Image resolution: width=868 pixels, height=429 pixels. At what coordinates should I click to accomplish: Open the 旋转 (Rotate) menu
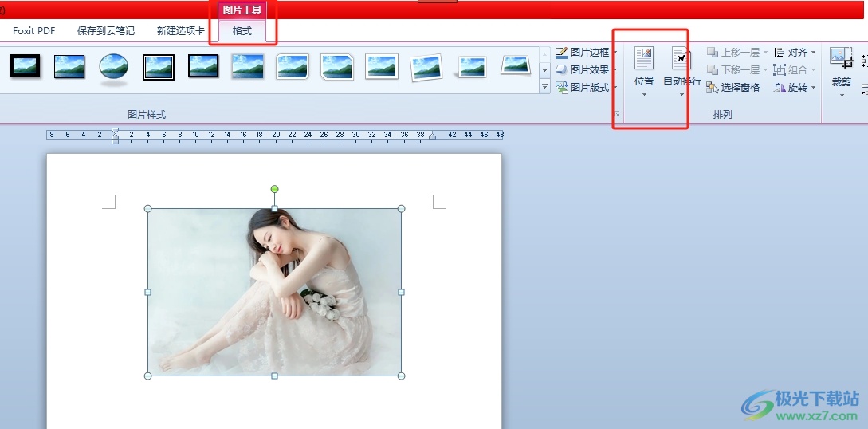coord(795,88)
